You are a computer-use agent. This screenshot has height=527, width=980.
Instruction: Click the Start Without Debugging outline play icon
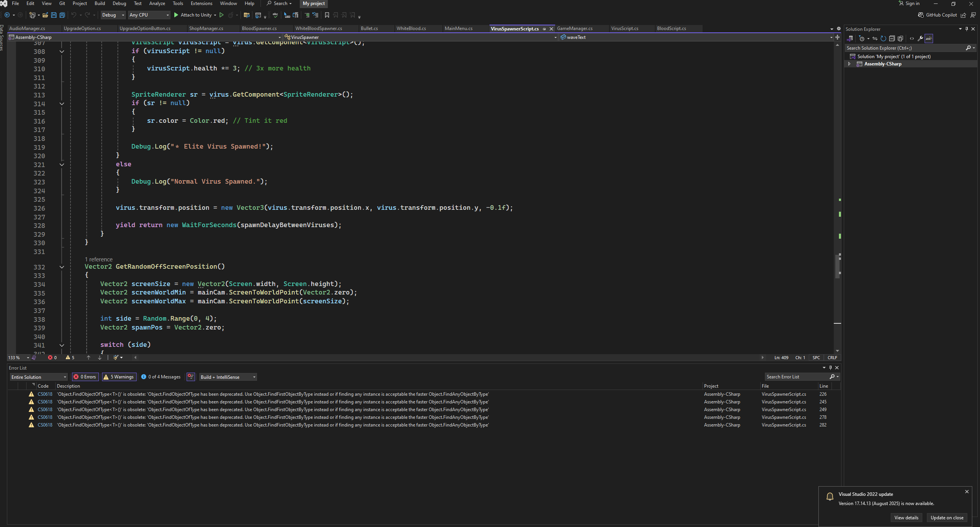221,15
